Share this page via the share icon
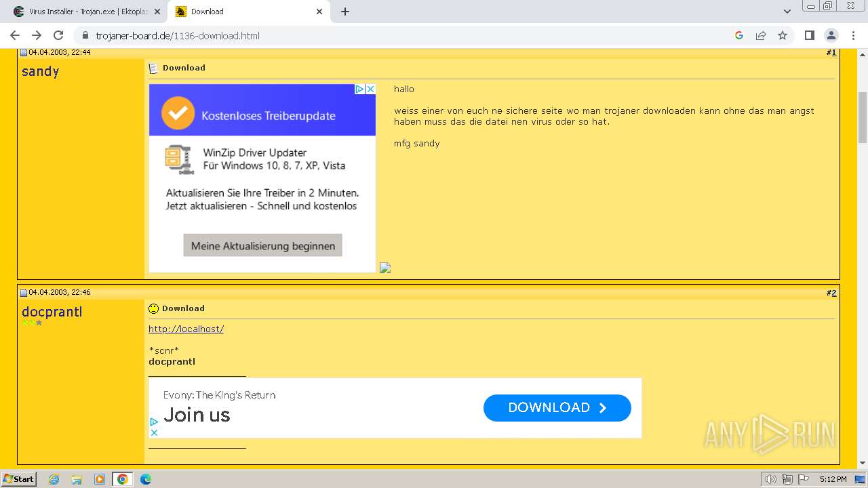The width and height of the screenshot is (868, 488). click(x=761, y=35)
